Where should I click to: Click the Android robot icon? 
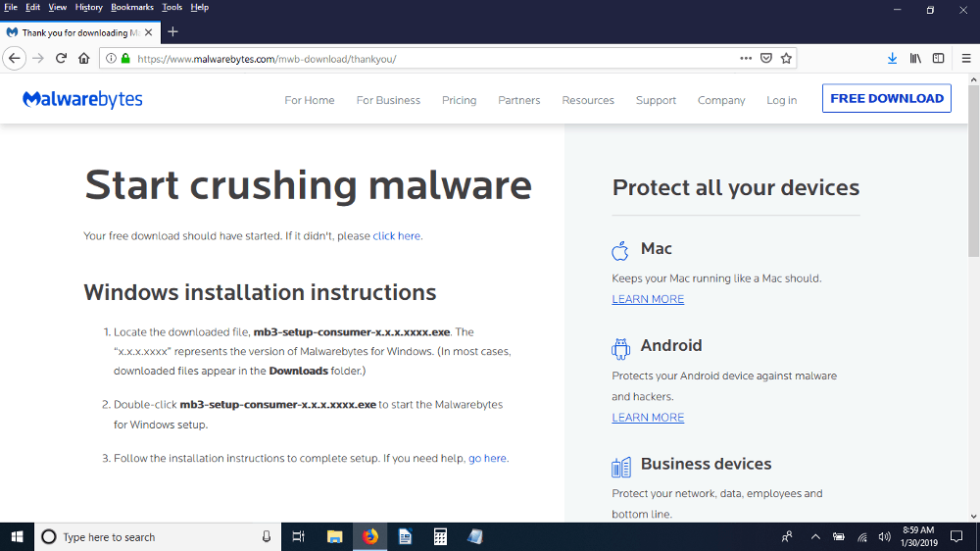(x=620, y=348)
